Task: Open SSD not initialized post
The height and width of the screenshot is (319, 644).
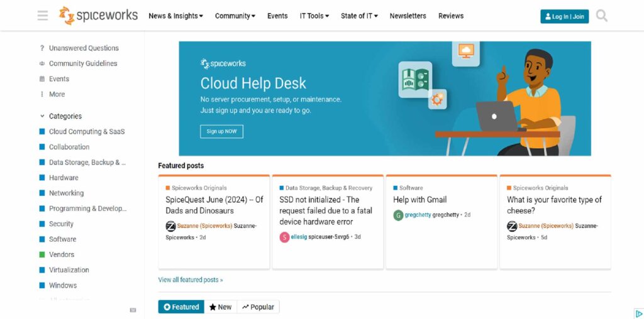Action: pyautogui.click(x=326, y=211)
